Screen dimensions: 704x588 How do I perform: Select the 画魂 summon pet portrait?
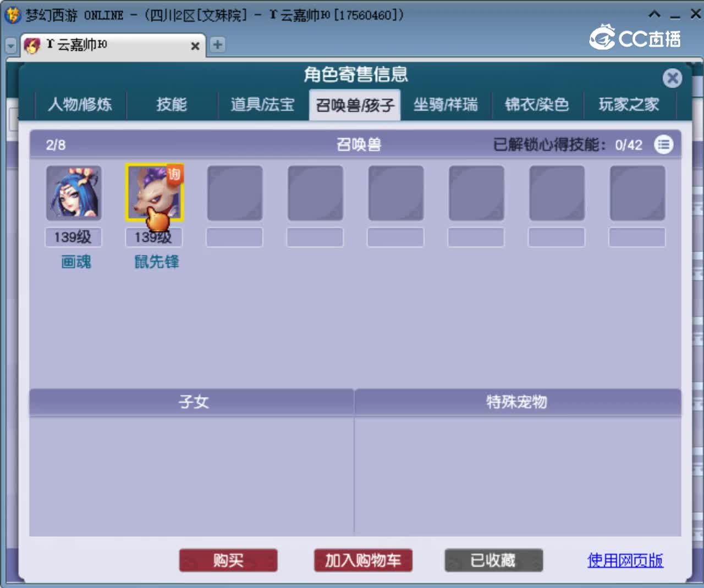point(74,193)
